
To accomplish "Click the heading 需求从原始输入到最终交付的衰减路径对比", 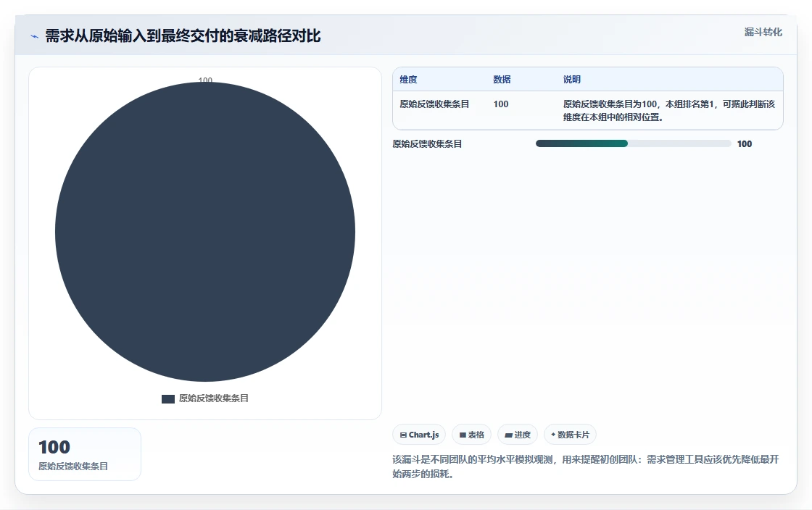I will point(183,35).
